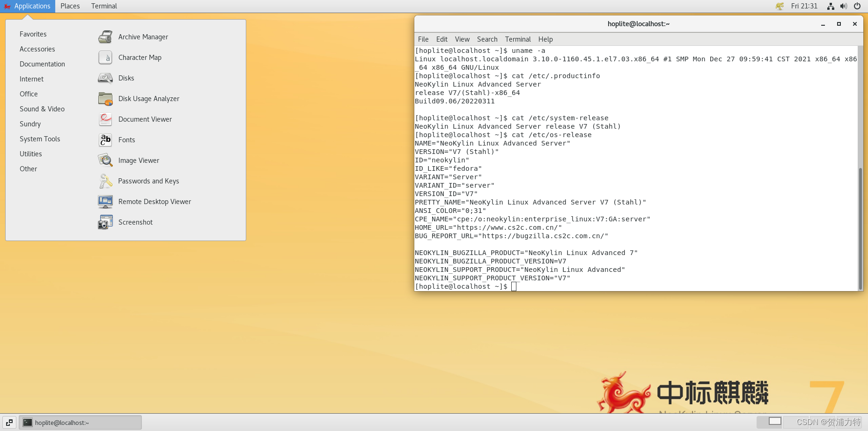868x431 pixels.
Task: Click hoplite@localhost taskbar window button
Action: [80, 423]
